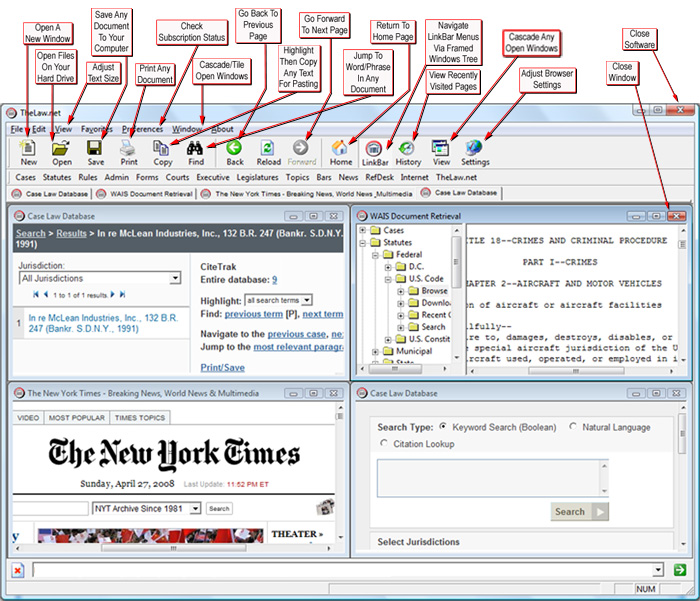Click the NYT search text field
Viewport: 700px width, 601px height.
click(x=50, y=509)
